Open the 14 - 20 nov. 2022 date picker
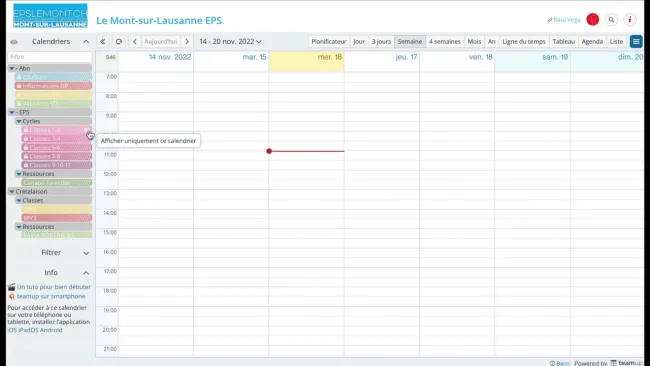The image size is (650, 366). [230, 41]
